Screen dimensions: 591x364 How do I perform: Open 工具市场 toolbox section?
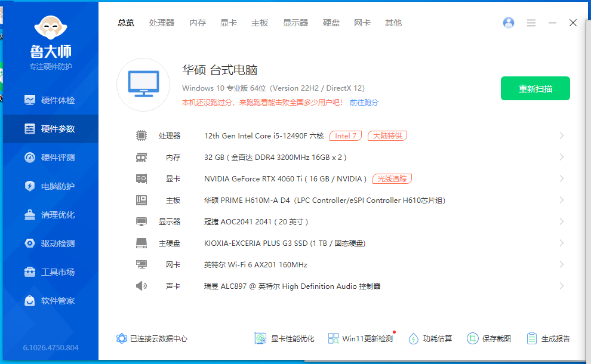(x=50, y=272)
